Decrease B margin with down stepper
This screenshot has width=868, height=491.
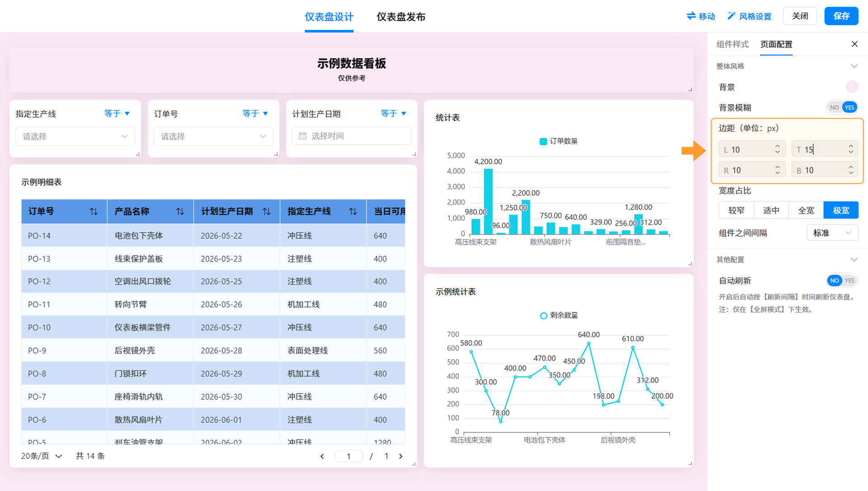851,173
